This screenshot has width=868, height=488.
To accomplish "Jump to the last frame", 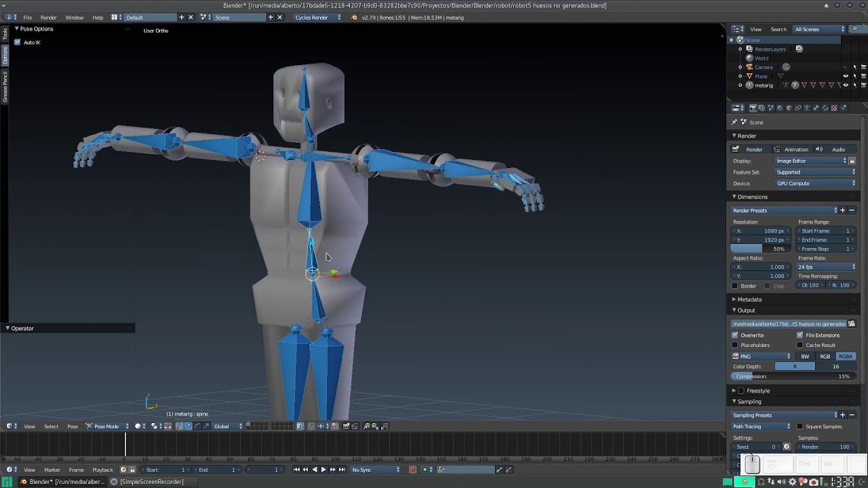I will click(x=342, y=470).
